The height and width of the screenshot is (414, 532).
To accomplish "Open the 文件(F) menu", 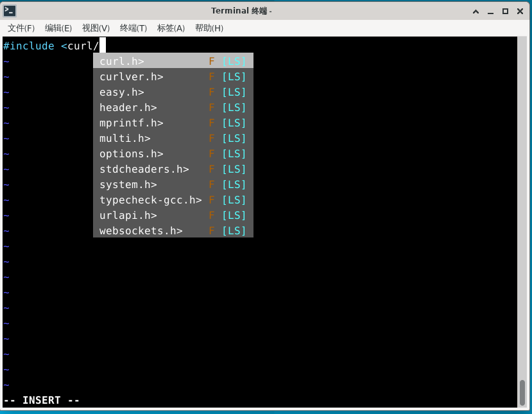I will [x=21, y=28].
